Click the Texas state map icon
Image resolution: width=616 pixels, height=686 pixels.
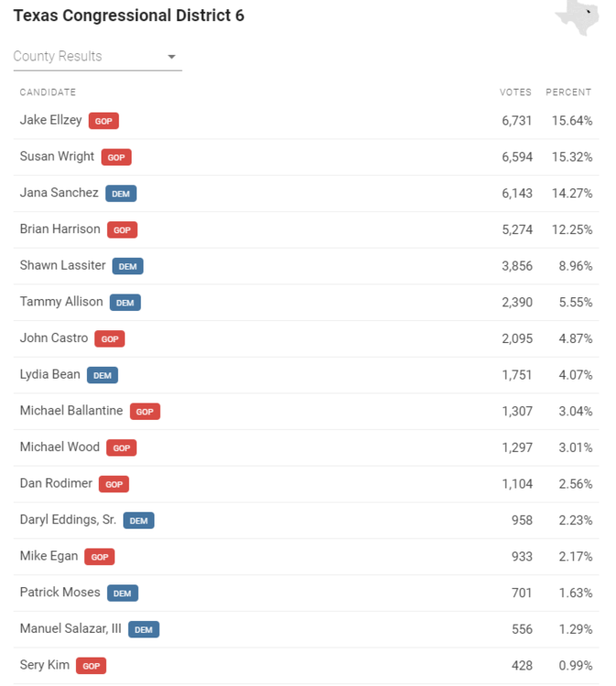tap(578, 16)
